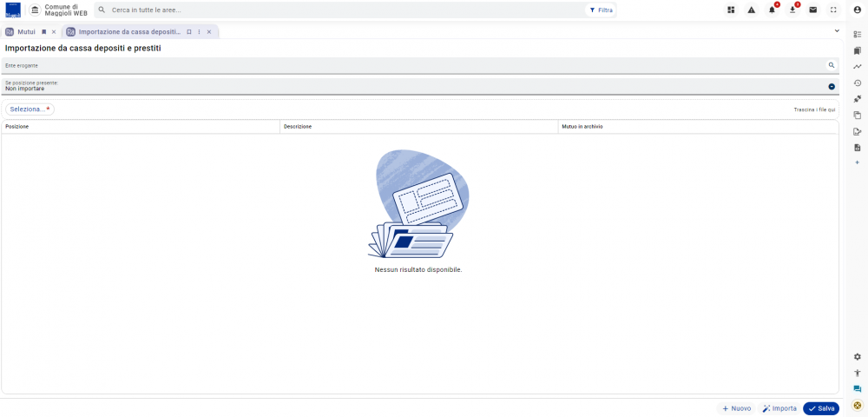Click the round yellow icon at sidebar bottom
This screenshot has height=417, width=868.
(x=858, y=406)
